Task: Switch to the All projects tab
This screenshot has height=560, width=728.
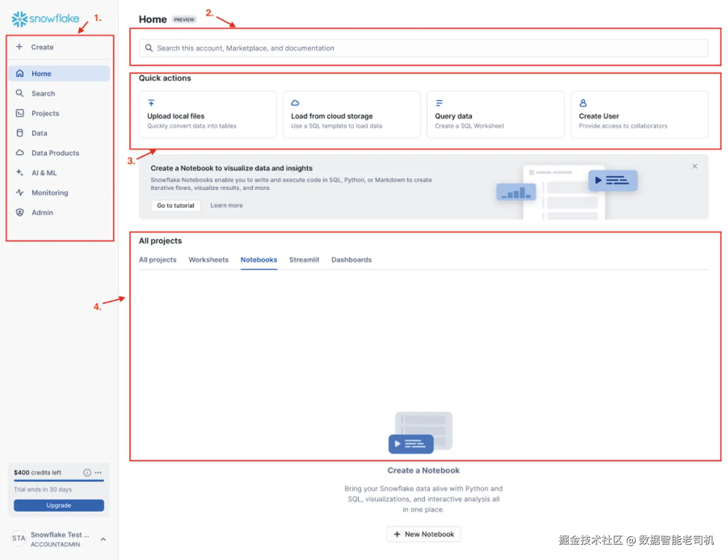Action: [158, 260]
